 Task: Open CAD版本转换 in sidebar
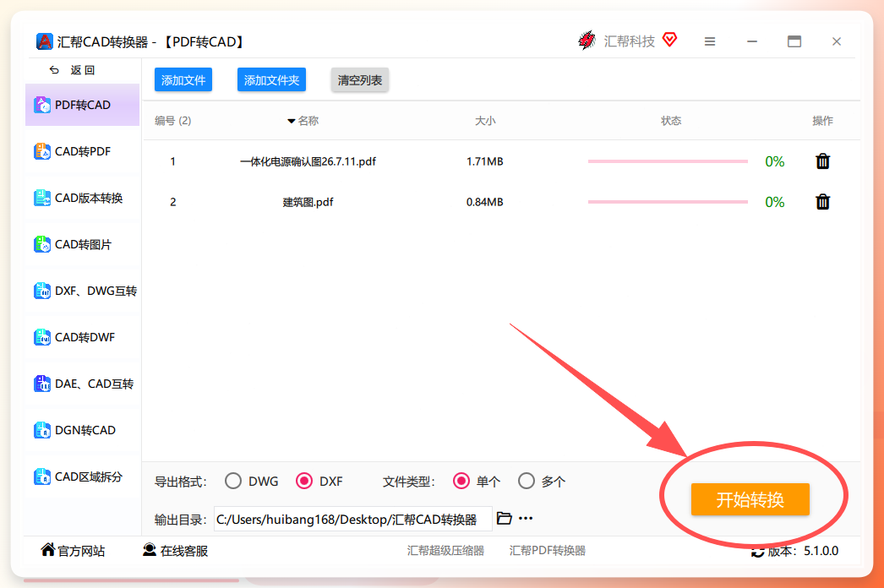[82, 198]
